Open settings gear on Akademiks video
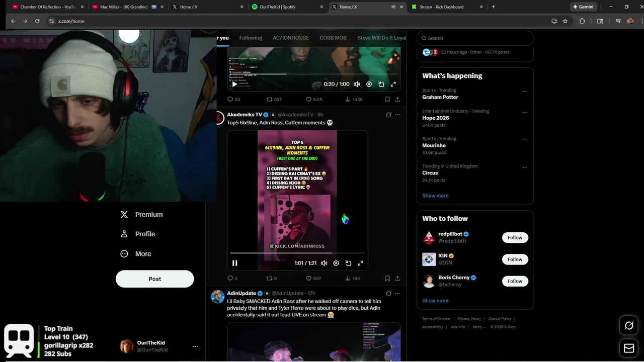 (x=336, y=263)
